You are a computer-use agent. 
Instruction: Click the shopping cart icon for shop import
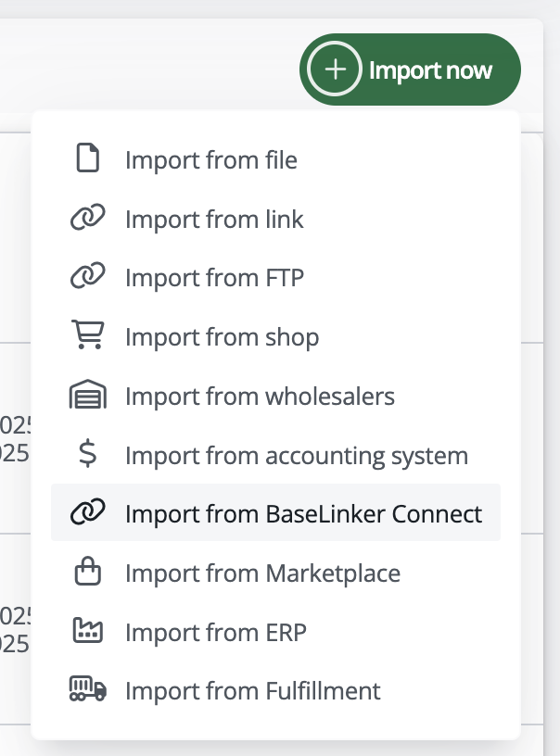coord(87,336)
